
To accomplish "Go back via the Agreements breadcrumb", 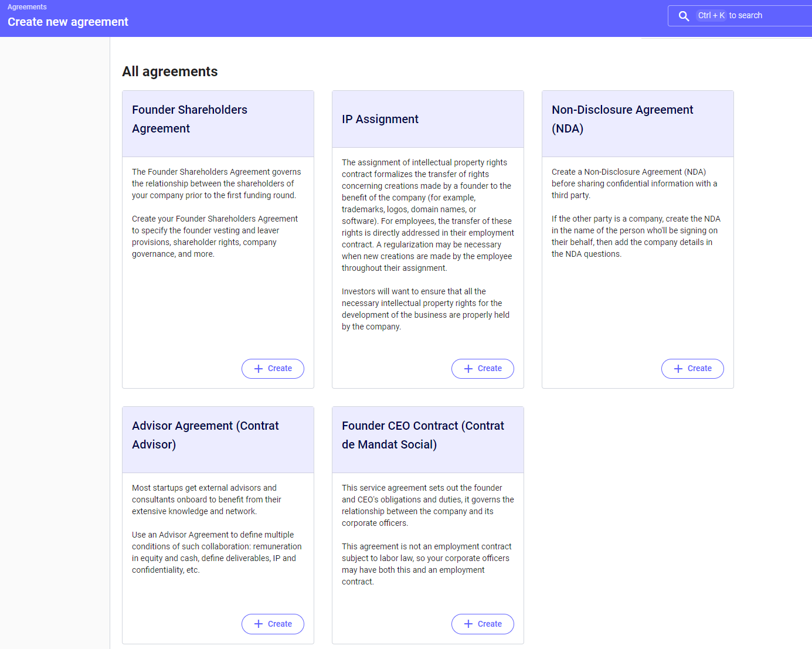I will 27,7.
